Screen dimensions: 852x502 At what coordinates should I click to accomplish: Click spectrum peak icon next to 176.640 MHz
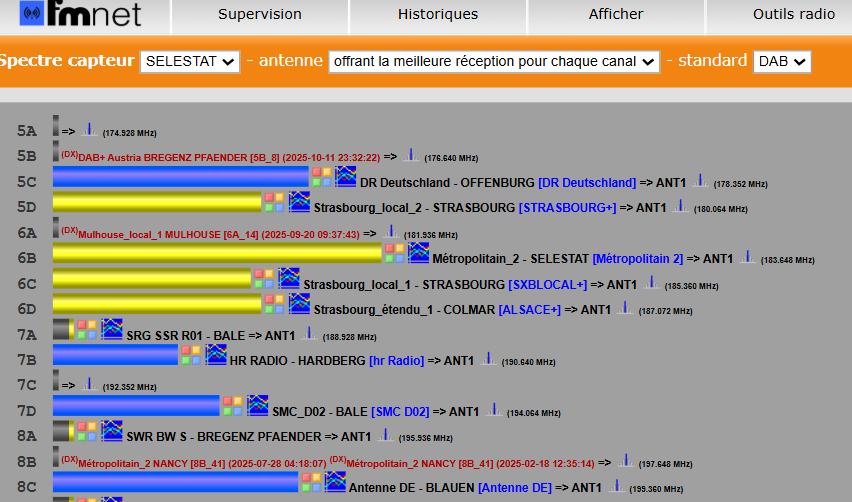click(411, 155)
